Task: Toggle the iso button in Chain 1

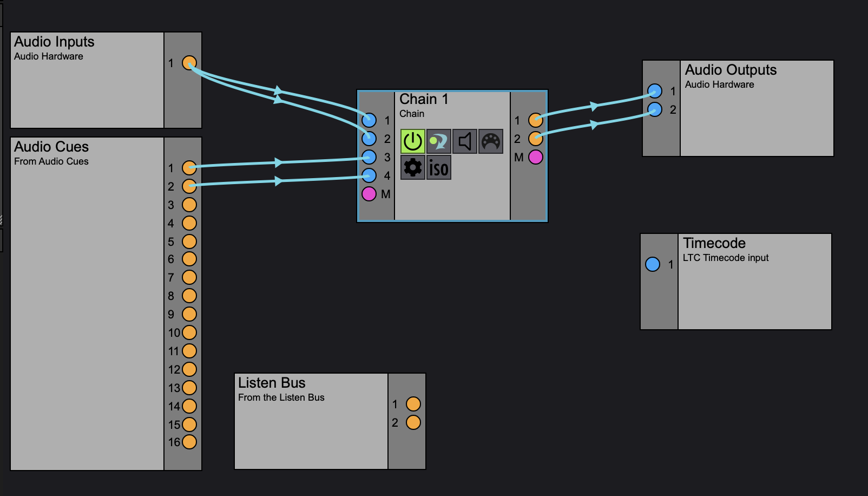Action: click(x=438, y=167)
